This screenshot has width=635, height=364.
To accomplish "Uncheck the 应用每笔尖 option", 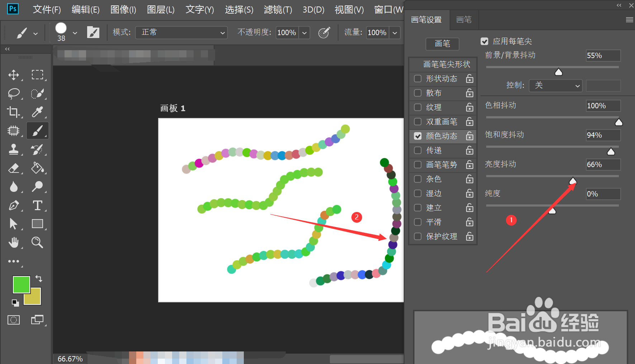I will 484,41.
